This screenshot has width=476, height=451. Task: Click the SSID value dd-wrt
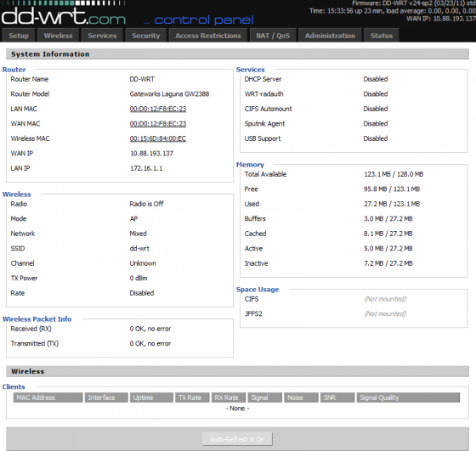pos(139,248)
